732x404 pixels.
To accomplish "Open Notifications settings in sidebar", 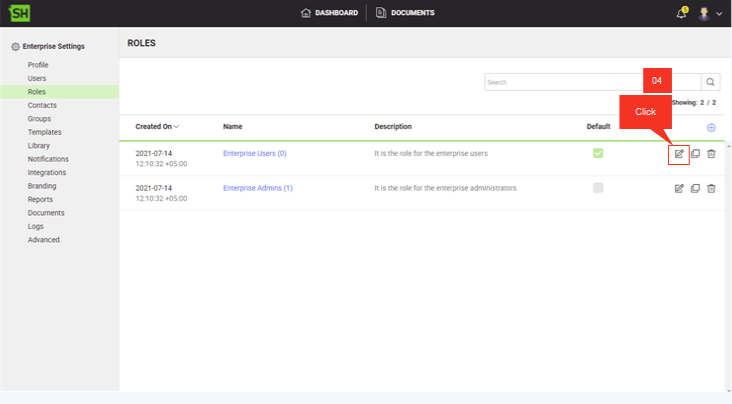I will tap(48, 159).
